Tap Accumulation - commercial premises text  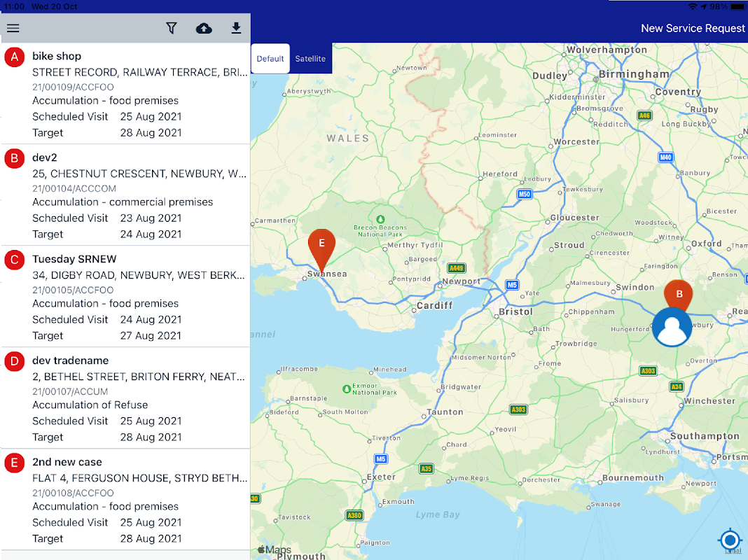tap(123, 202)
